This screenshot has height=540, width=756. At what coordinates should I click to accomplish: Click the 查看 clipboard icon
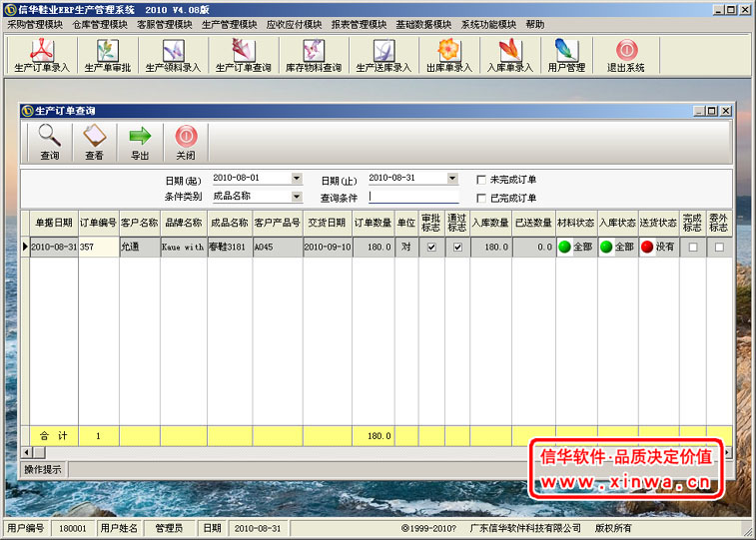94,142
